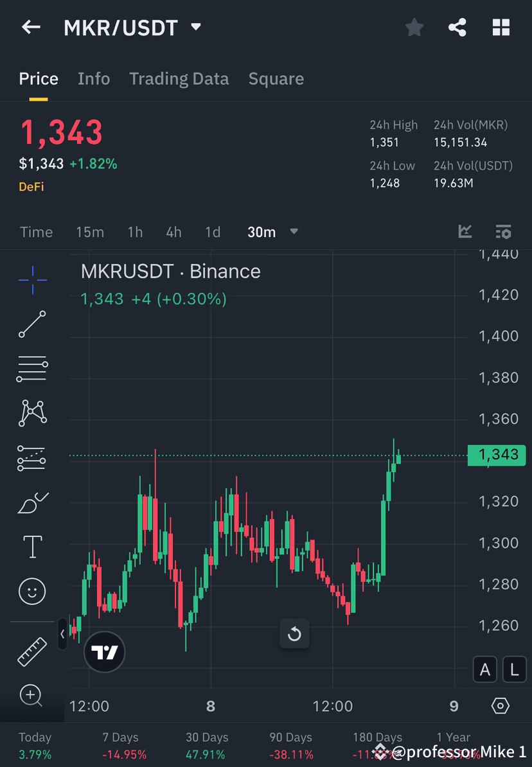Toggle the favorite star for MKR/USDT
Viewport: 532px width, 767px height.
414,27
